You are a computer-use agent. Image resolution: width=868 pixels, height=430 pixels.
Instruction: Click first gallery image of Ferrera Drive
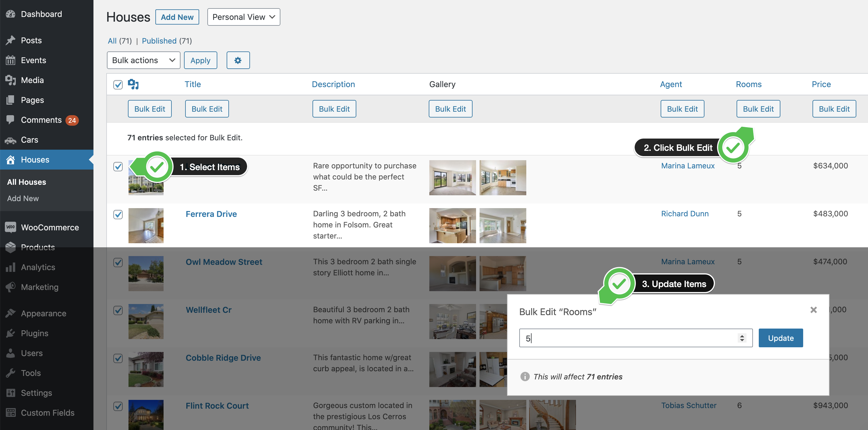coord(452,226)
